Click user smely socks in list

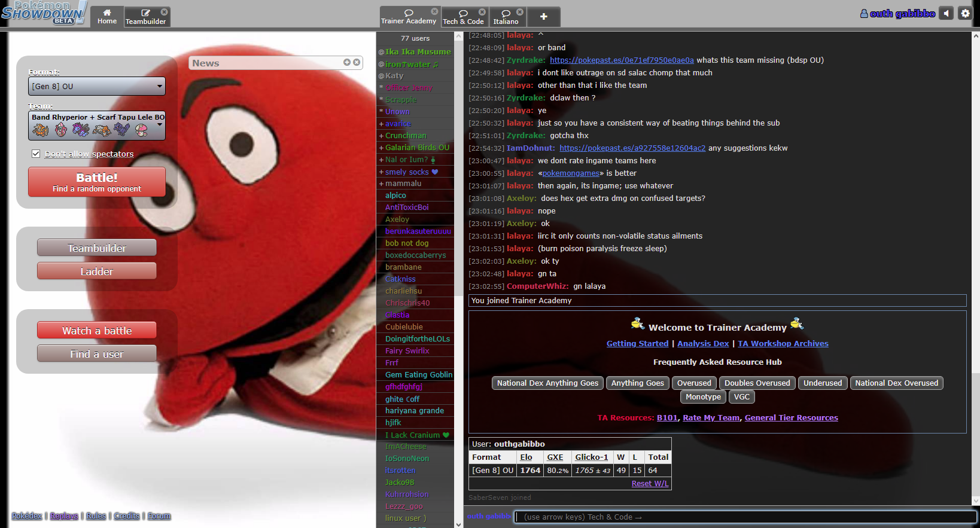415,172
